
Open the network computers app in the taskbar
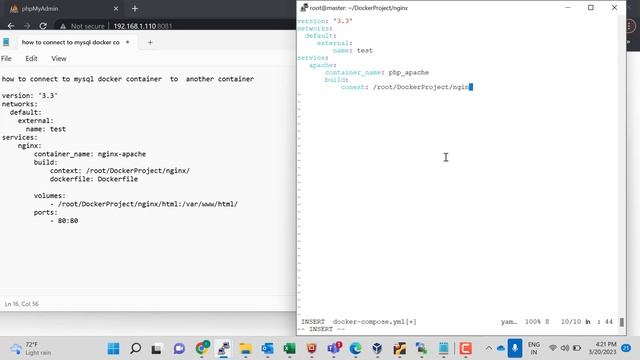coord(421,349)
